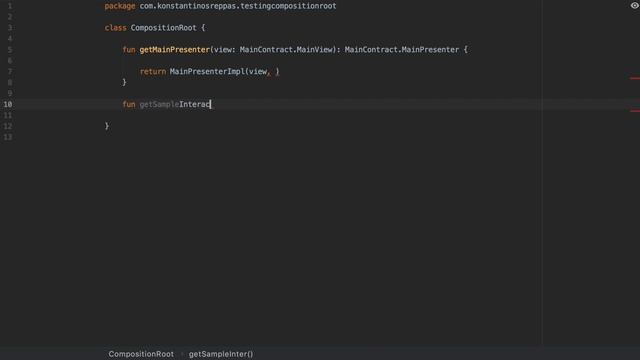Viewport: 640px width, 360px height.
Task: Click the package name com.konstantinosreppas.testingcompositionroot
Action: [x=238, y=6]
